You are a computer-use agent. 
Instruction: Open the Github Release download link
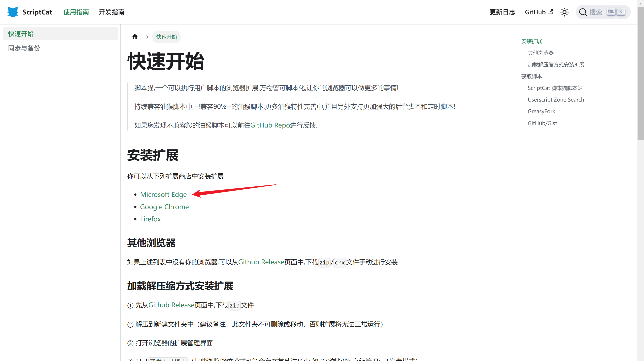(261, 262)
